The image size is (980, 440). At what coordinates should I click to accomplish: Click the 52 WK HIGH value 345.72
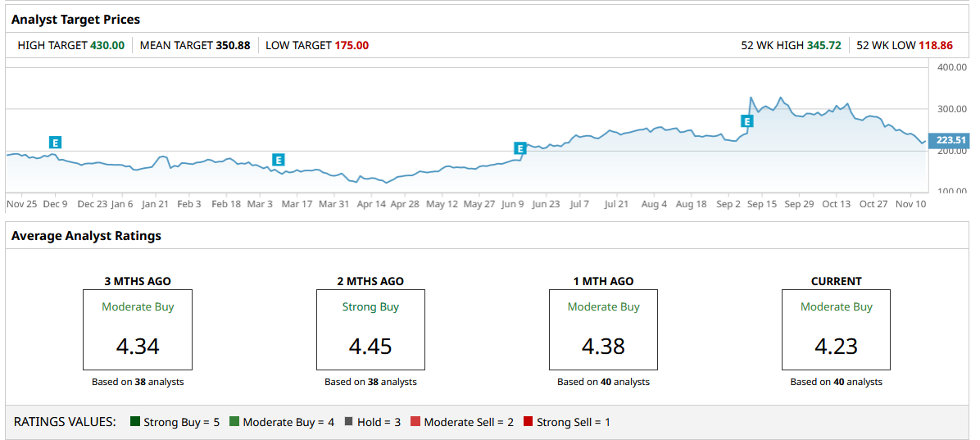click(x=824, y=46)
